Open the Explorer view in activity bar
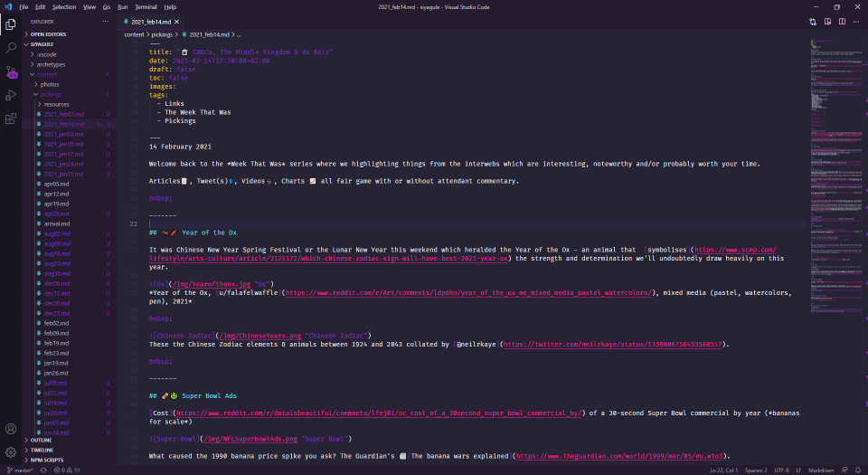The image size is (868, 475). pyautogui.click(x=11, y=24)
